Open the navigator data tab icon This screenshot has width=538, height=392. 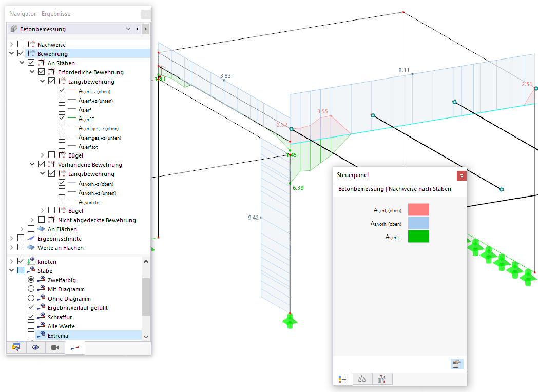(x=16, y=347)
